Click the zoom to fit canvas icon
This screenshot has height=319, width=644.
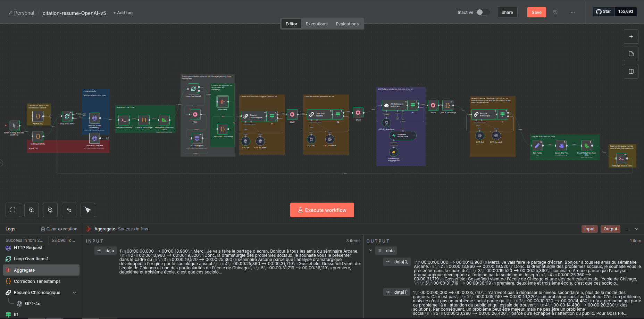(x=13, y=210)
